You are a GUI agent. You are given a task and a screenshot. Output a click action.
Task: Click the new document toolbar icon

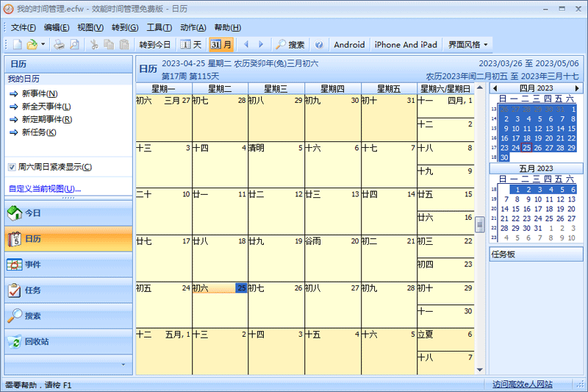(x=17, y=45)
